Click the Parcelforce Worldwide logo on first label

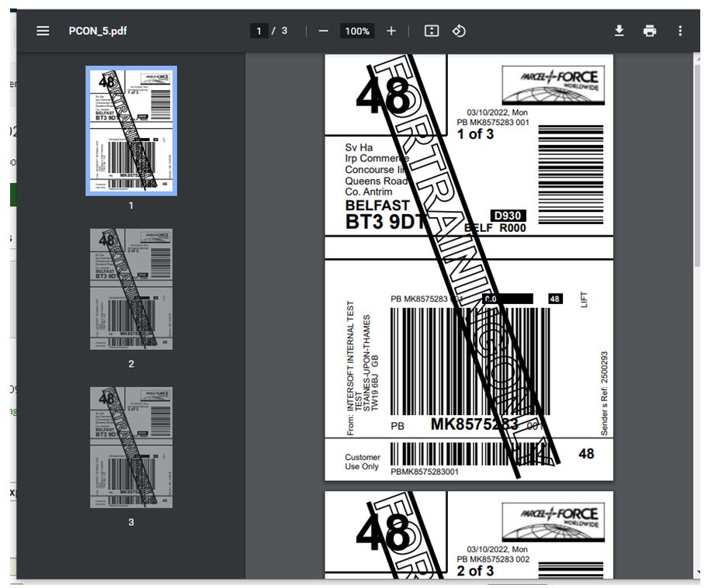[x=552, y=85]
